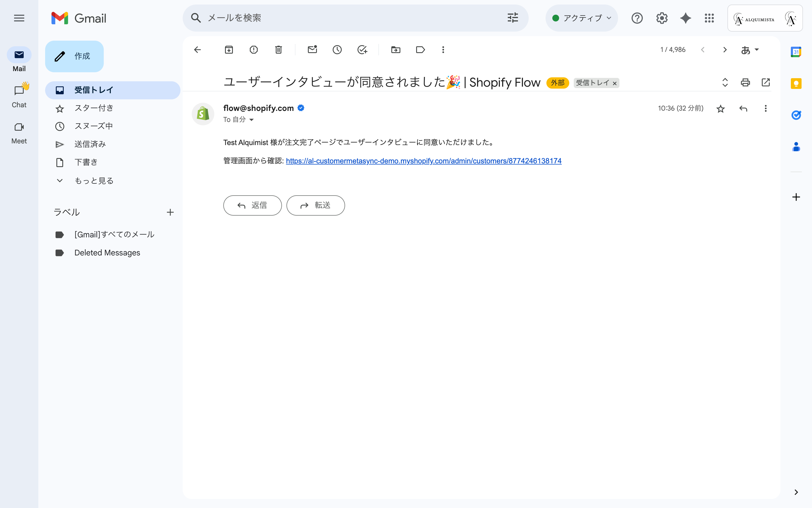Go to the next older email
The image size is (812, 508).
(x=725, y=50)
